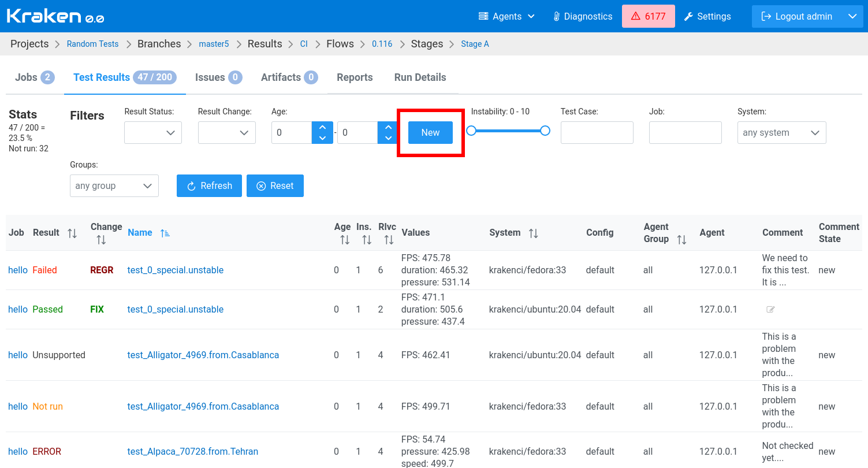Click 'Not checked yet....' comment
Viewport: 868px width, 468px height.
pos(788,451)
